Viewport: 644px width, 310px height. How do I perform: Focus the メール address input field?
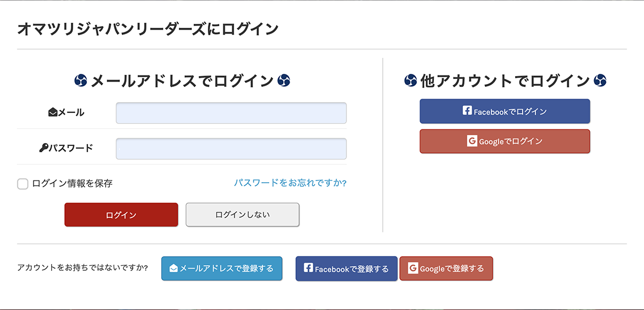click(231, 113)
